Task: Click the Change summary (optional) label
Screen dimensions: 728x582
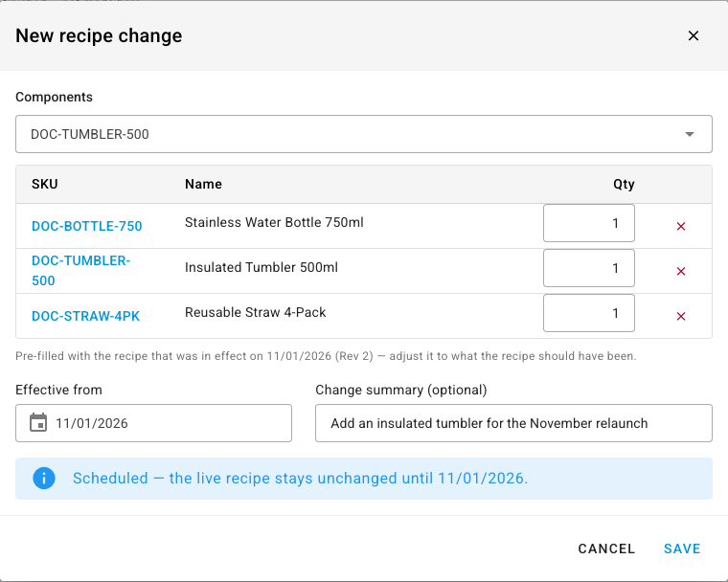Action: click(401, 390)
